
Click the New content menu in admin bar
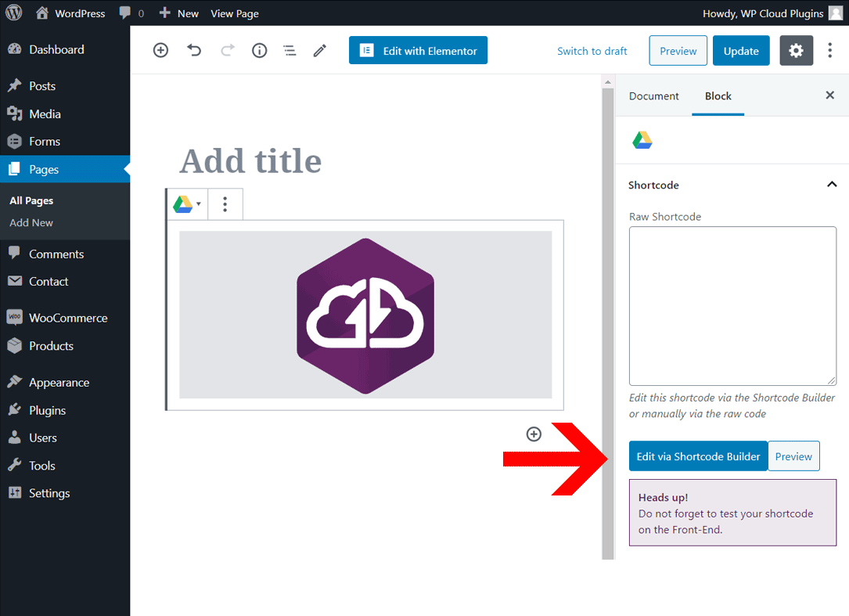coord(178,13)
